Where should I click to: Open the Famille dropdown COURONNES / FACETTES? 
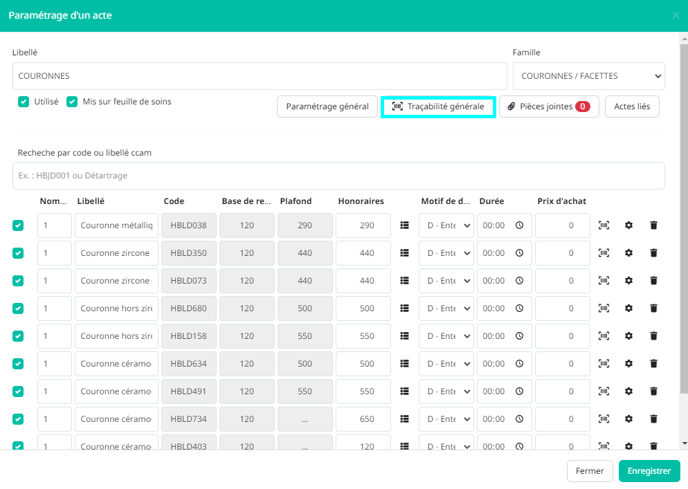point(589,76)
